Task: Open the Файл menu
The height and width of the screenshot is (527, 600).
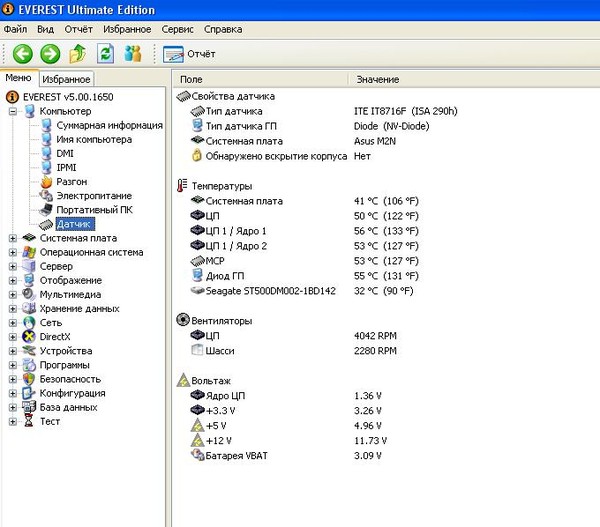Action: (x=15, y=29)
